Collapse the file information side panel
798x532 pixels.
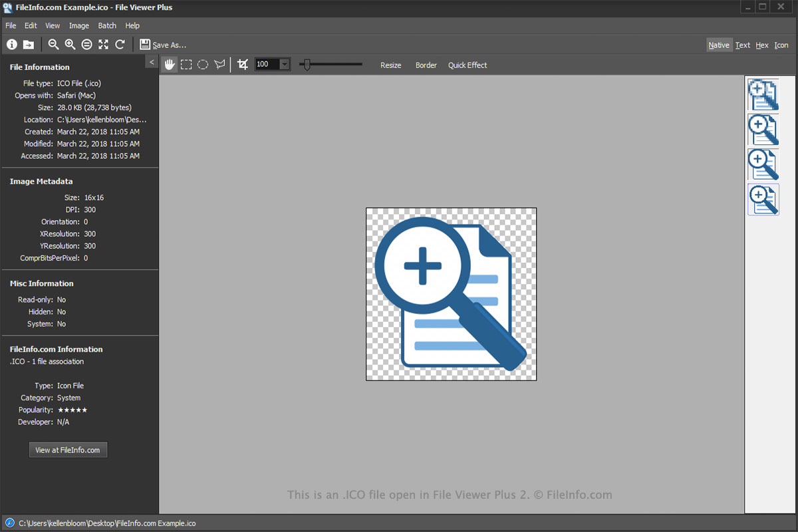[x=152, y=62]
